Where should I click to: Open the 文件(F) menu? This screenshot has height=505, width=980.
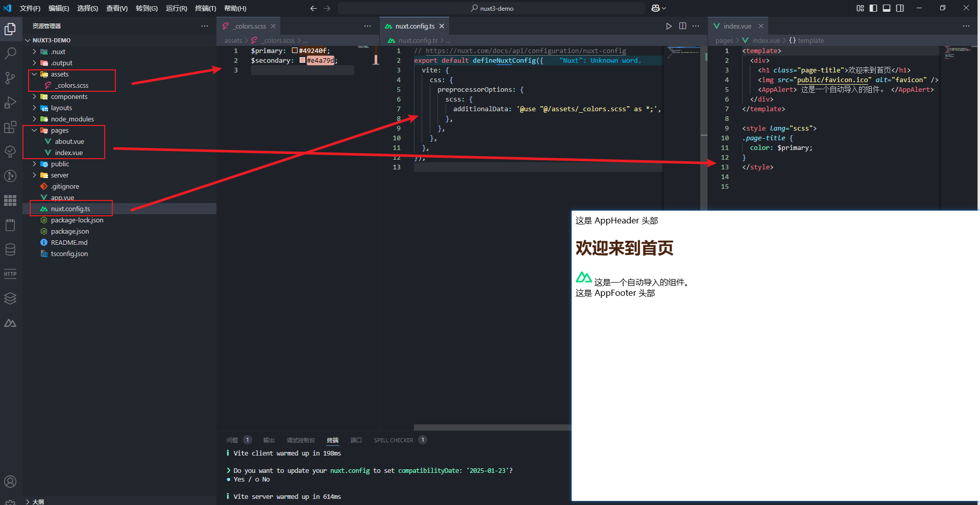click(x=30, y=8)
